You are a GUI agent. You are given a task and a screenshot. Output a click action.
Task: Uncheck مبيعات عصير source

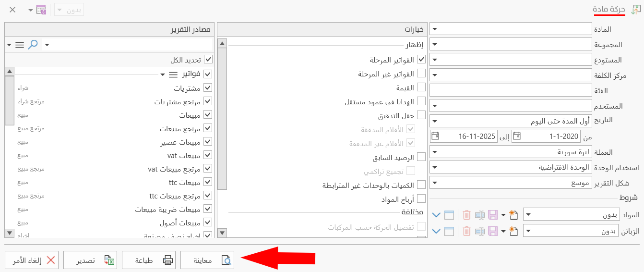(208, 142)
